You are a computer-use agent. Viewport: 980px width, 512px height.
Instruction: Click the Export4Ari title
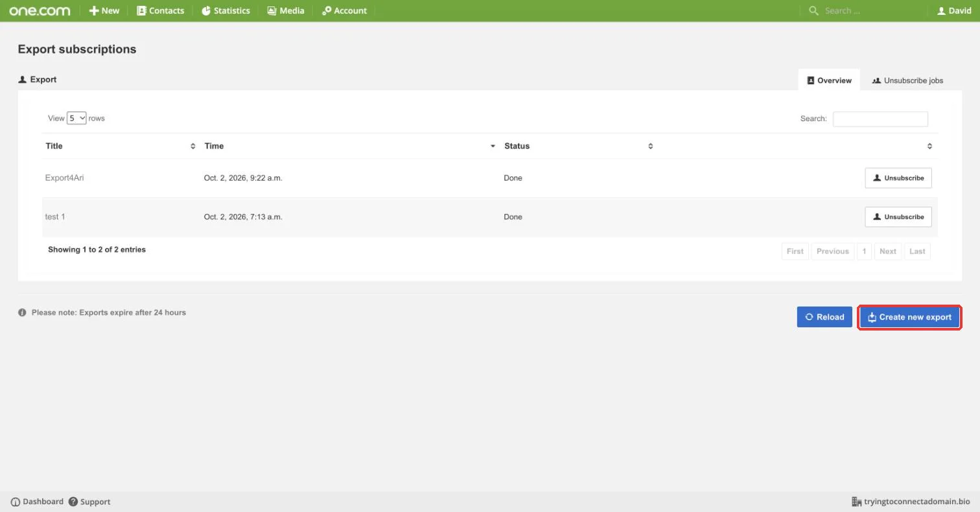(64, 178)
